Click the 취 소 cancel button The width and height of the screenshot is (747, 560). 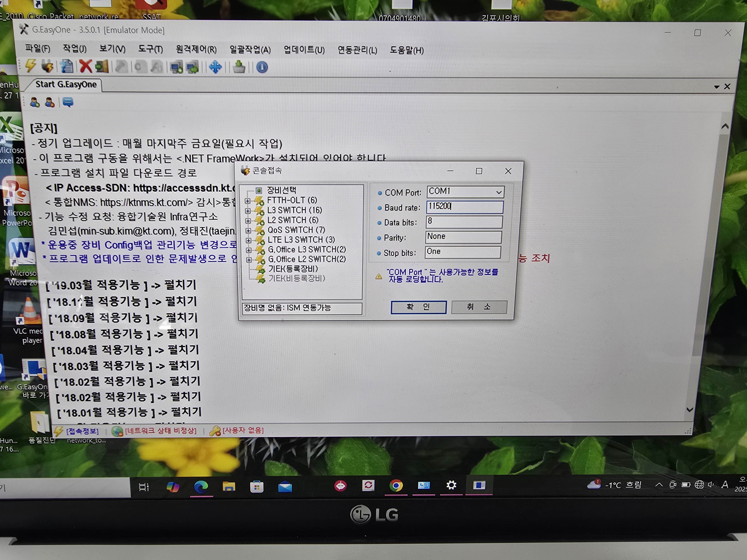(x=479, y=307)
